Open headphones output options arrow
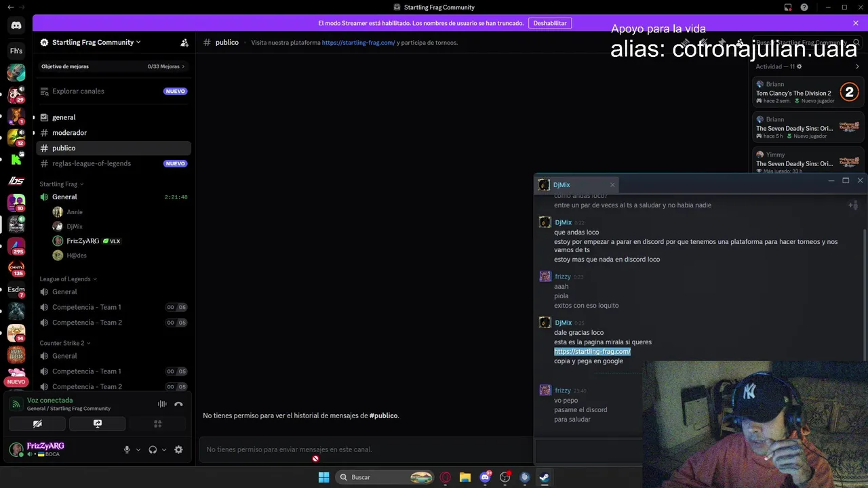 (x=164, y=449)
